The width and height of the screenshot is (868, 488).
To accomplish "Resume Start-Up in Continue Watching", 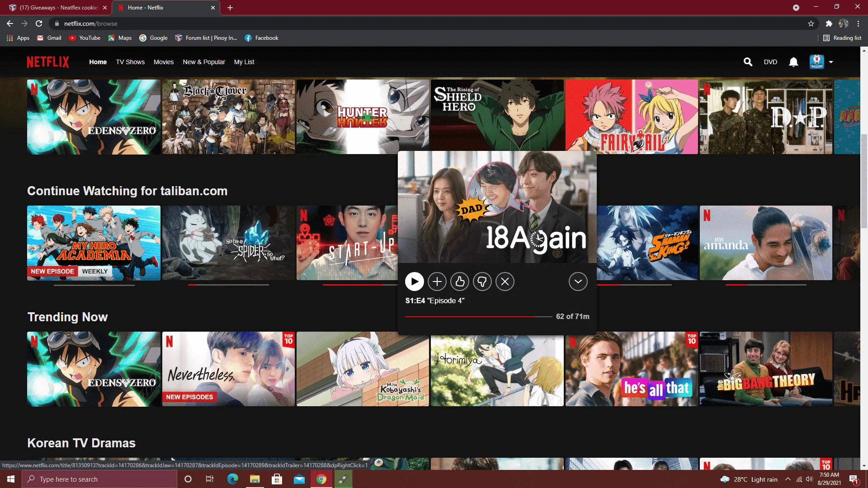I will pos(347,243).
